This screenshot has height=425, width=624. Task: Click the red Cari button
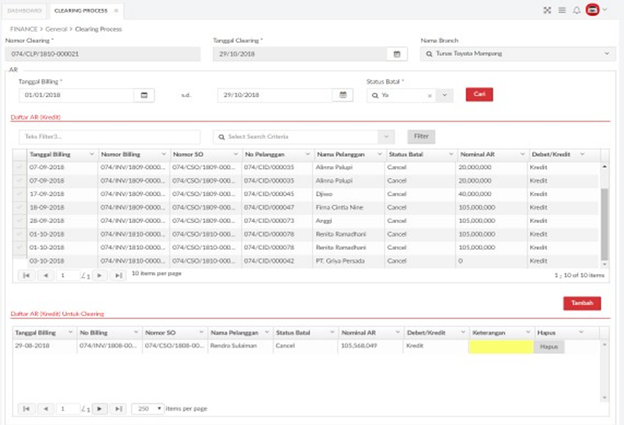[479, 94]
